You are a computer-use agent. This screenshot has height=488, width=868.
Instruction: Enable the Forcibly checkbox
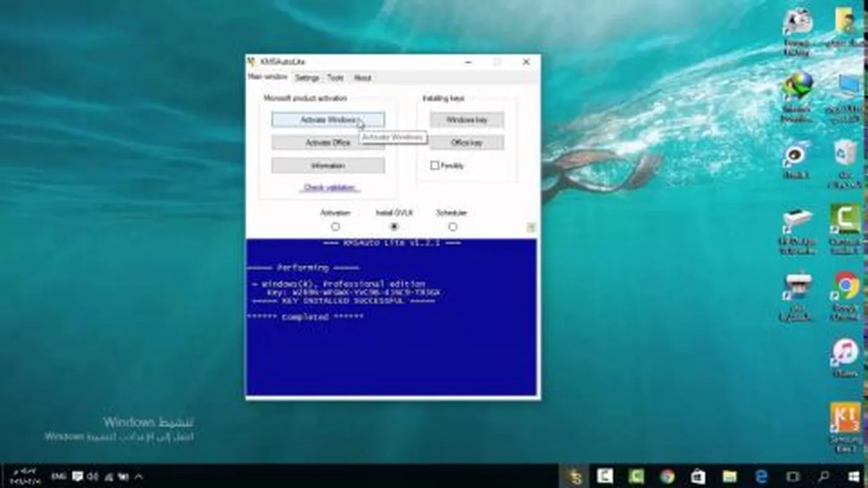[x=435, y=166]
